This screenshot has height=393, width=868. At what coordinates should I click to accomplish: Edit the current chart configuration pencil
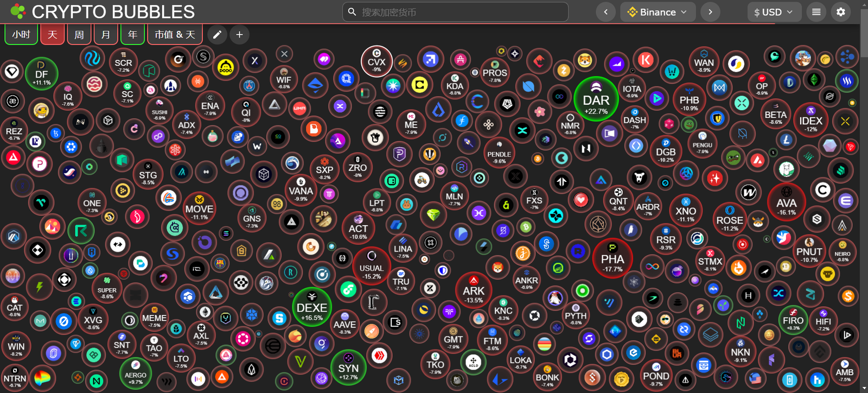pyautogui.click(x=217, y=35)
